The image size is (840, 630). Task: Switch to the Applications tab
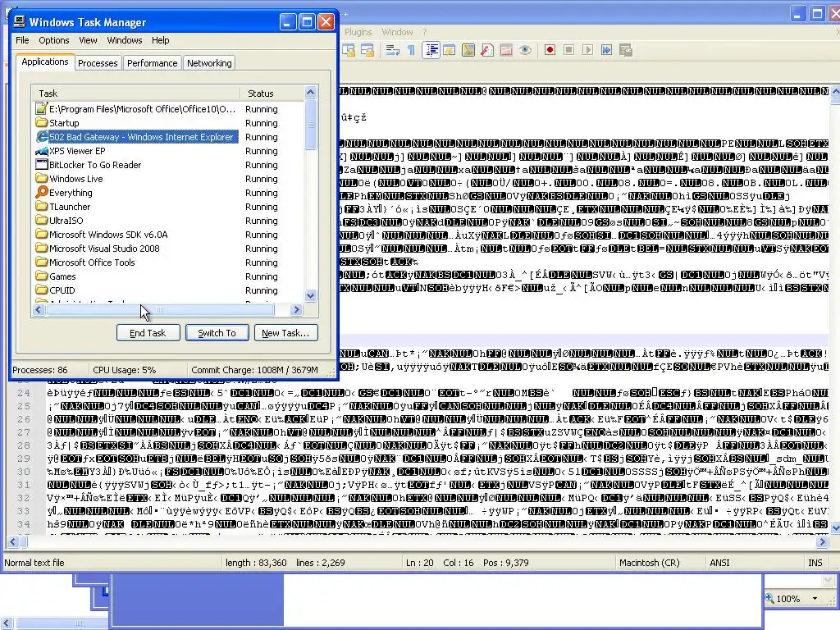[x=45, y=62]
